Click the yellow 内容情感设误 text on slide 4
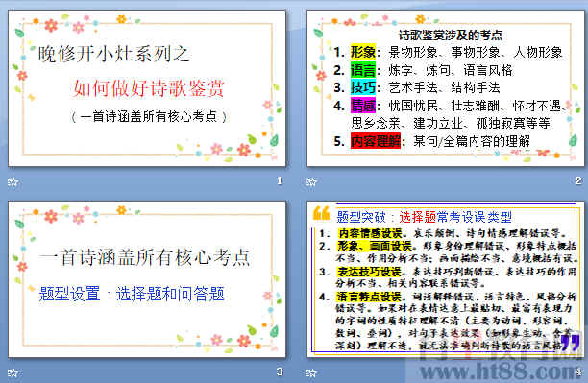 [x=370, y=233]
